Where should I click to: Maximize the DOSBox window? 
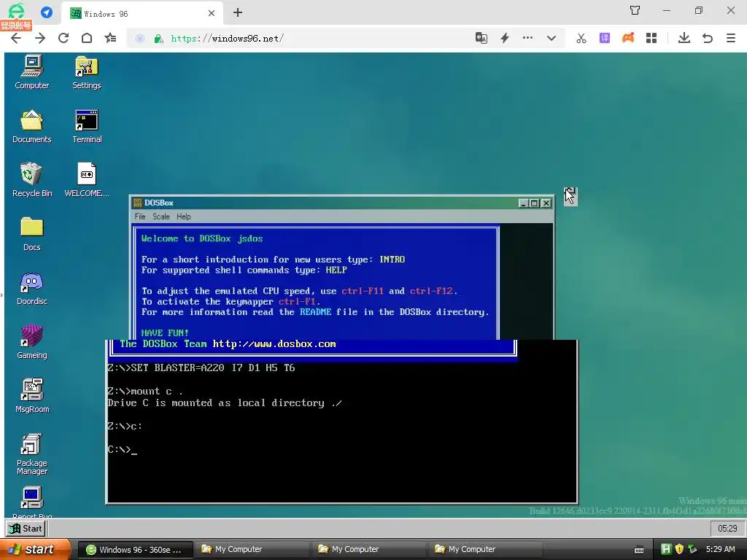535,203
